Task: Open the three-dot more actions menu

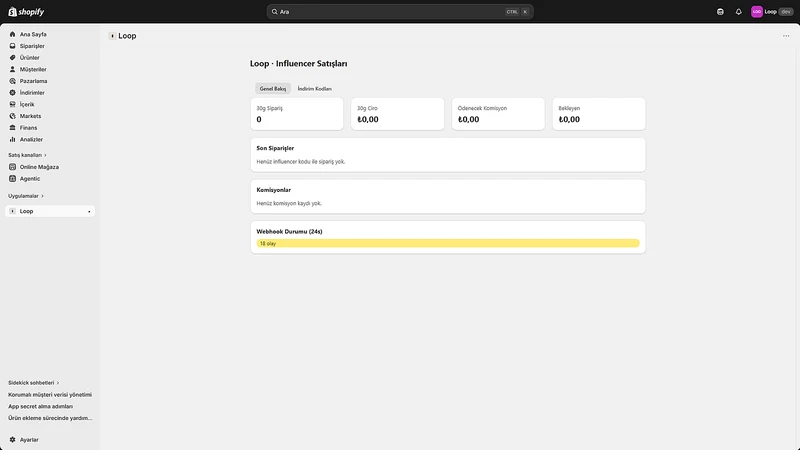Action: (786, 36)
